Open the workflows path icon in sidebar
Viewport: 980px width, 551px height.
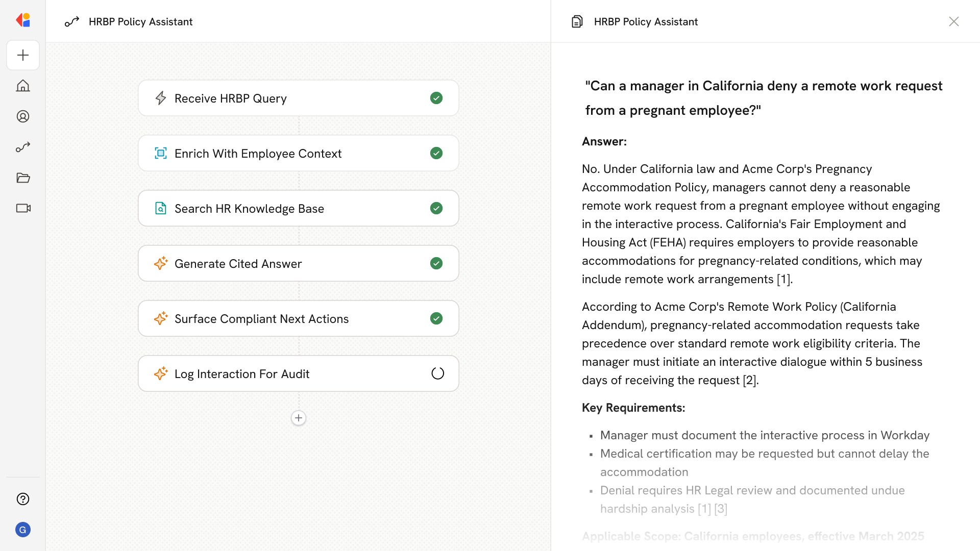[23, 147]
